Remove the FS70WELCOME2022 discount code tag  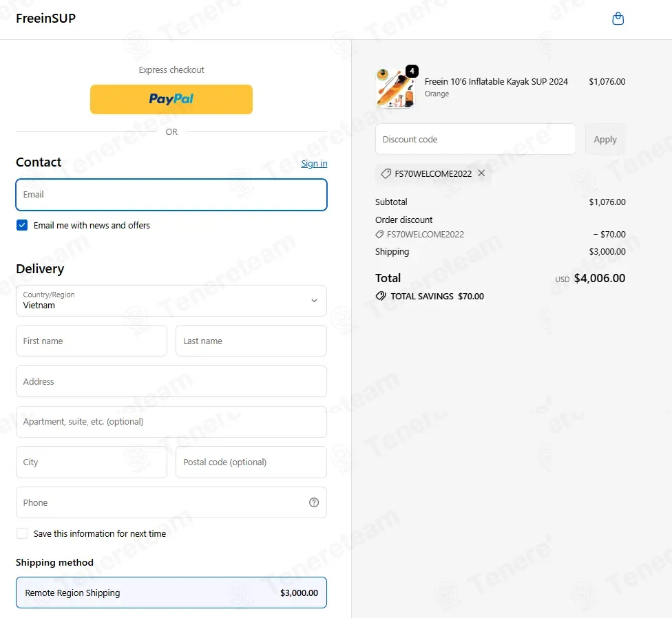point(481,173)
